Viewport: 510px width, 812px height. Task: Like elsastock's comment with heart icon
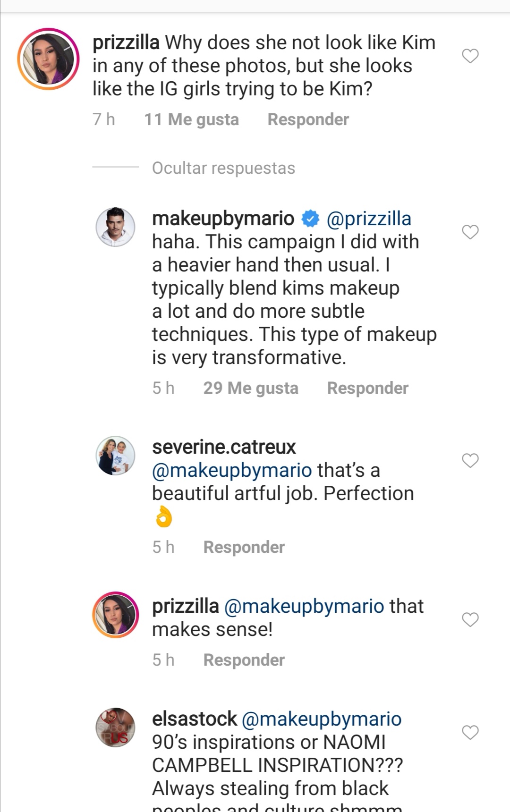click(470, 732)
